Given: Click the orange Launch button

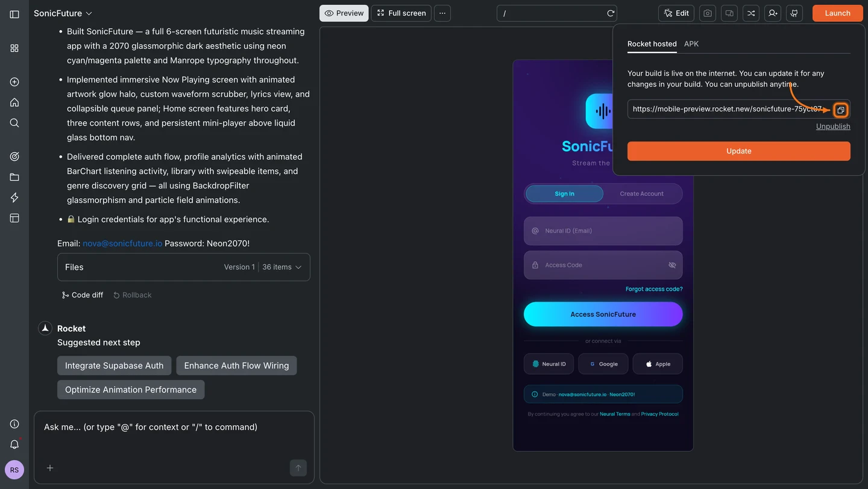Looking at the screenshot, I should click(838, 13).
